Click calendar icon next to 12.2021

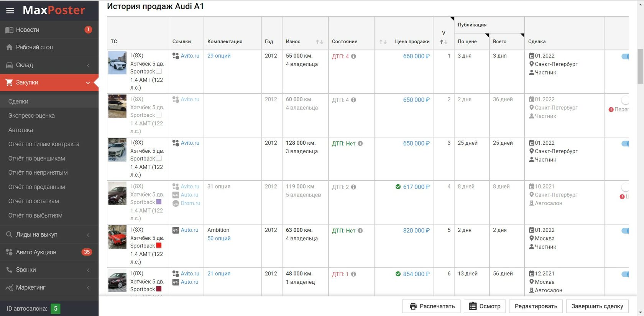[x=531, y=273]
